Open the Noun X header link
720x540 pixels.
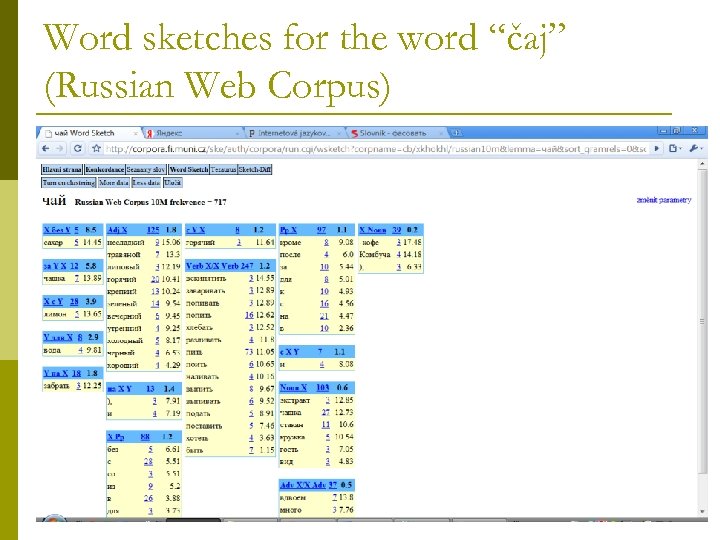(293, 388)
